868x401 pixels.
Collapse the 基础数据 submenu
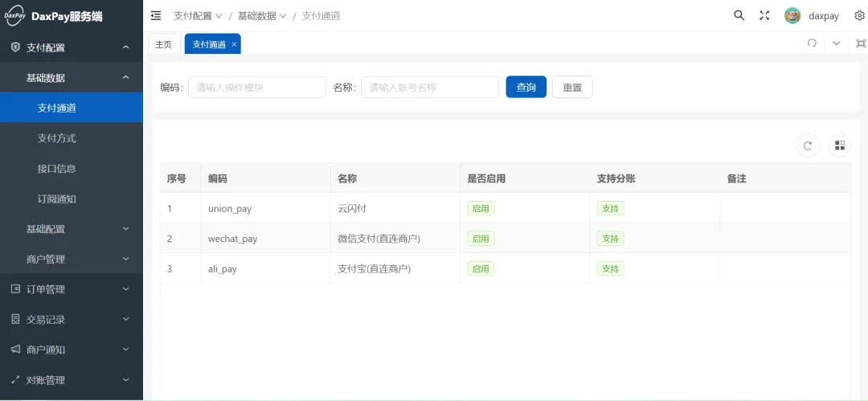click(125, 77)
